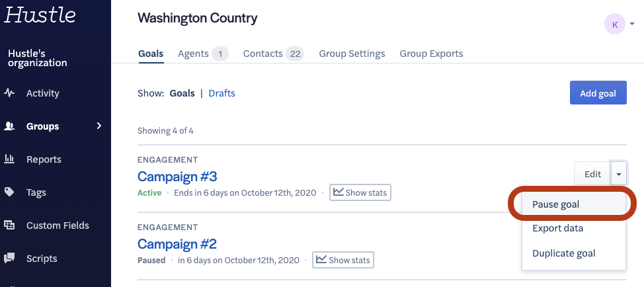Screen dimensions: 644x287
Task: Click the Tags label icon
Action: pyautogui.click(x=9, y=192)
